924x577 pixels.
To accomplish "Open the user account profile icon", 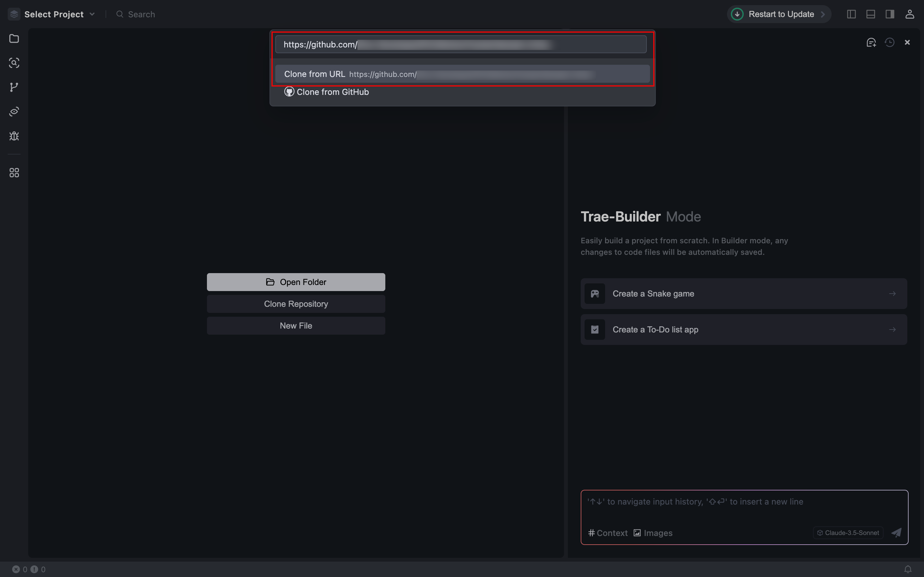I will click(910, 14).
